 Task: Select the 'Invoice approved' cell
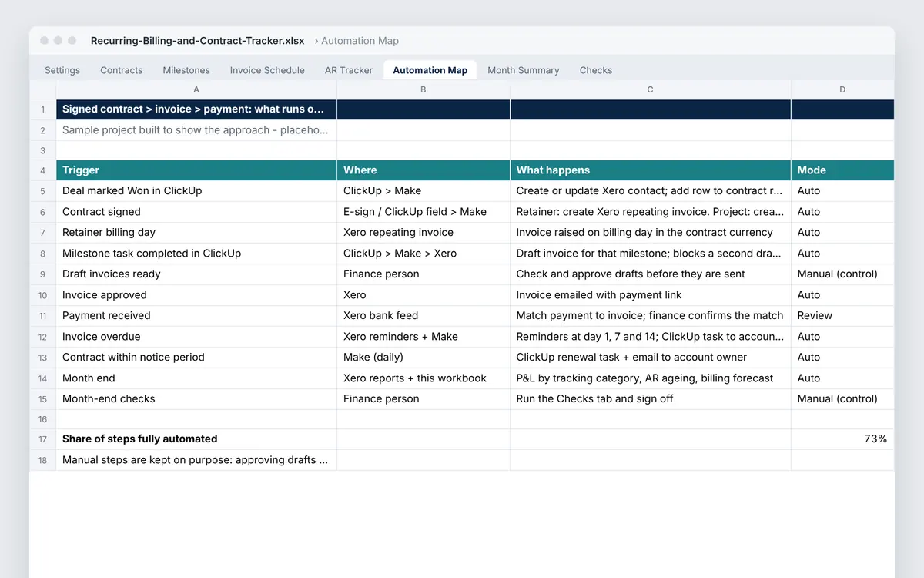point(196,295)
